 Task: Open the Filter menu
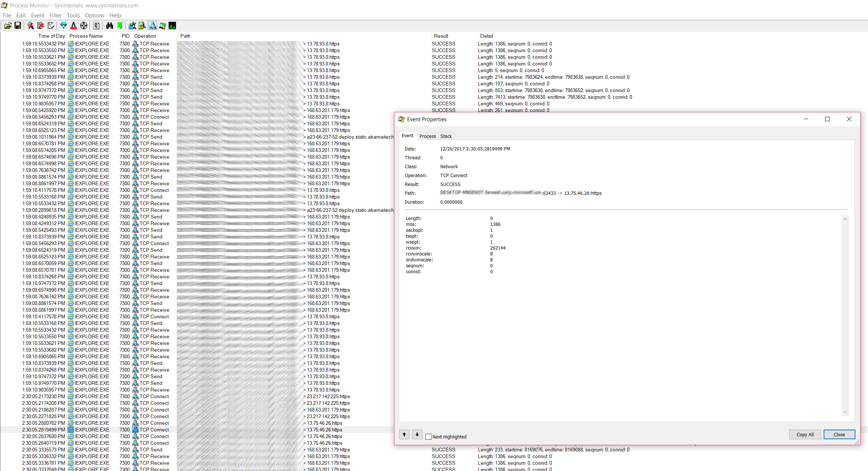[55, 15]
